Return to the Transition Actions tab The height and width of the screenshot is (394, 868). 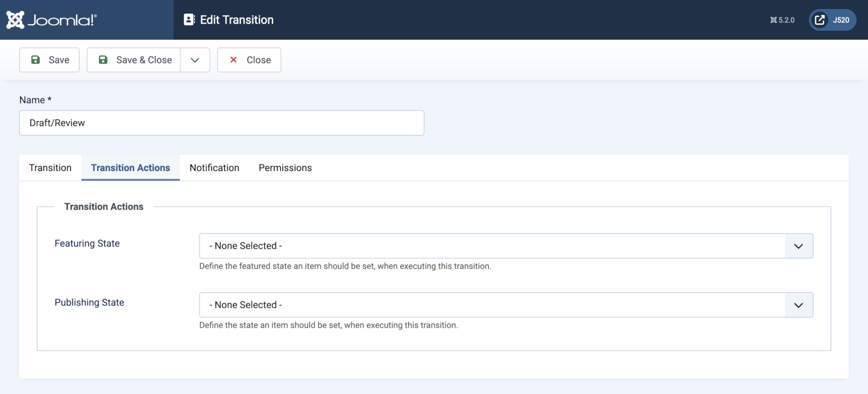point(130,167)
